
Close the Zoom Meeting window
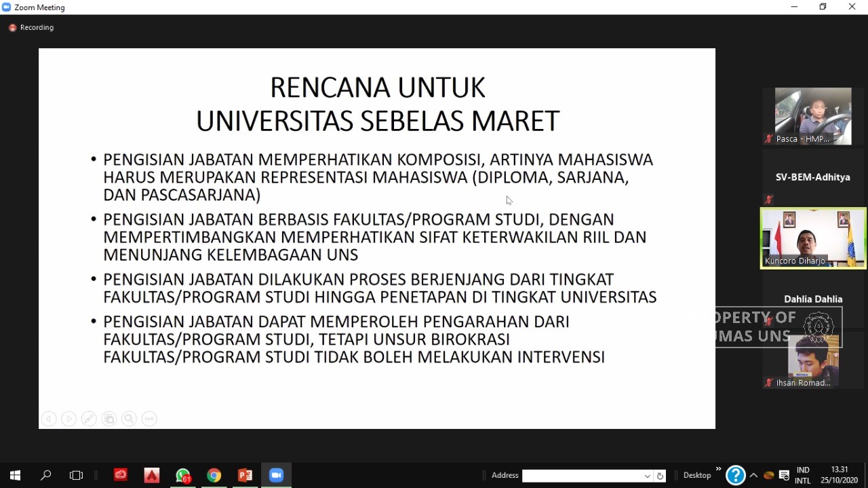tap(852, 7)
